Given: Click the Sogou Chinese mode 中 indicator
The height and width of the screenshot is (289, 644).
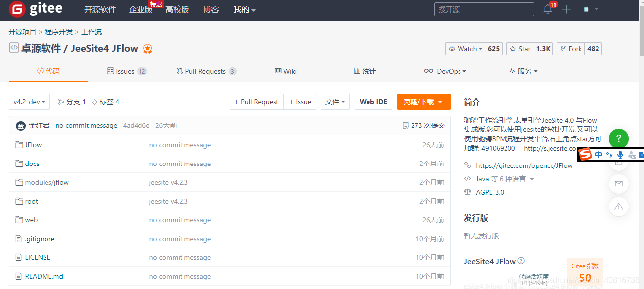Looking at the screenshot, I should [x=599, y=155].
